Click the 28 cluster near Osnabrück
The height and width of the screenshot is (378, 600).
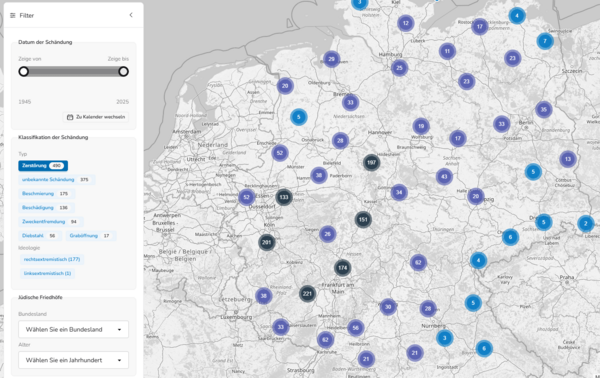[340, 141]
